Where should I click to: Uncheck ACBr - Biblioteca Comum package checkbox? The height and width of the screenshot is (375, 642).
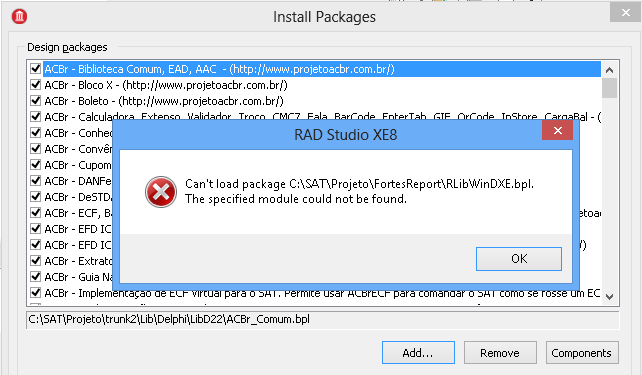pyautogui.click(x=36, y=69)
